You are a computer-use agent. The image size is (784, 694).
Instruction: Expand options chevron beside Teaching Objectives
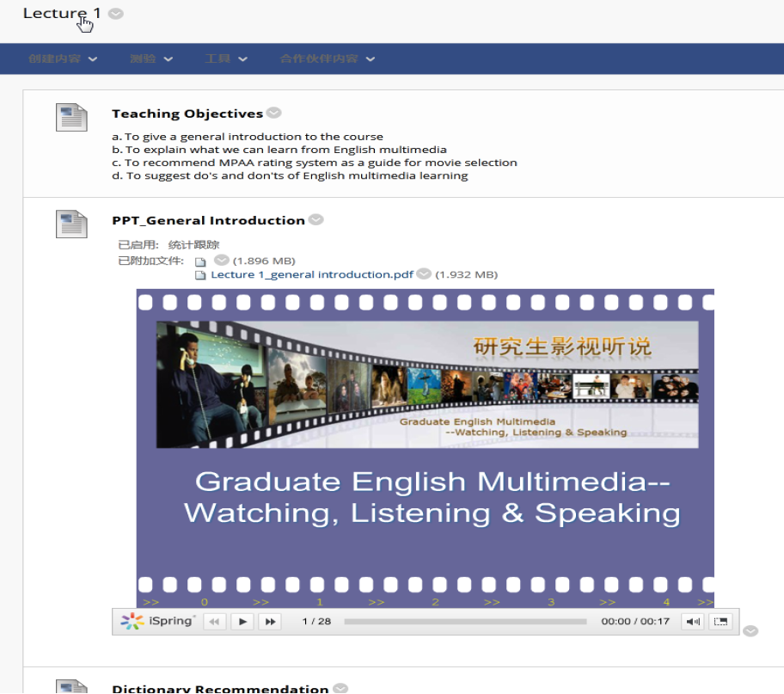pyautogui.click(x=273, y=113)
